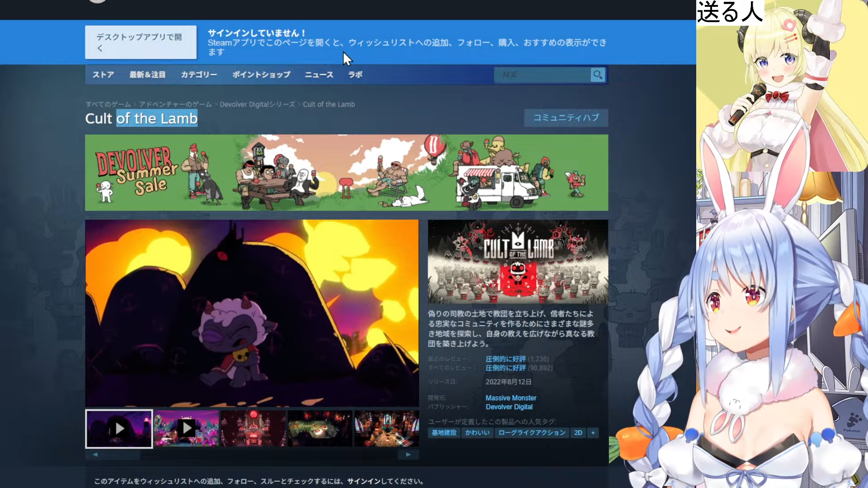Open the カテゴリー menu
Image resolution: width=868 pixels, height=488 pixels.
coord(199,75)
